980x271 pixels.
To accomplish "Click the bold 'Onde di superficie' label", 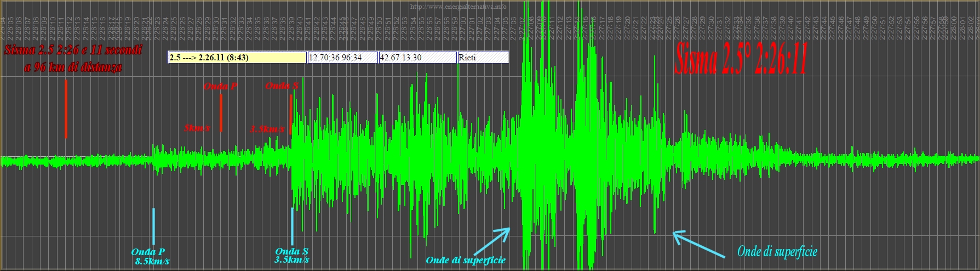I will point(466,261).
